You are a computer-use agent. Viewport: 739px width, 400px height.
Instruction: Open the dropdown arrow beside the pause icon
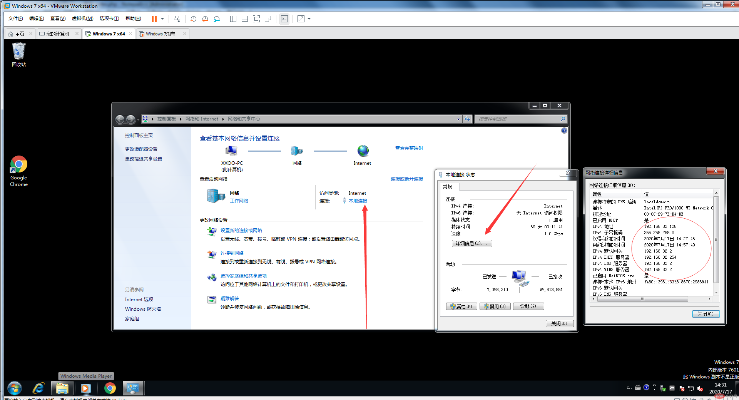click(x=163, y=19)
